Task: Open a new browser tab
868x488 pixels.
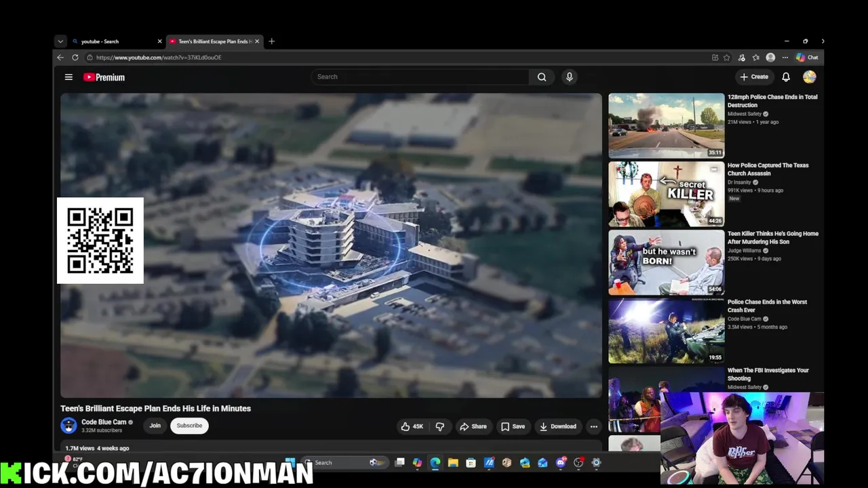Action: point(271,41)
